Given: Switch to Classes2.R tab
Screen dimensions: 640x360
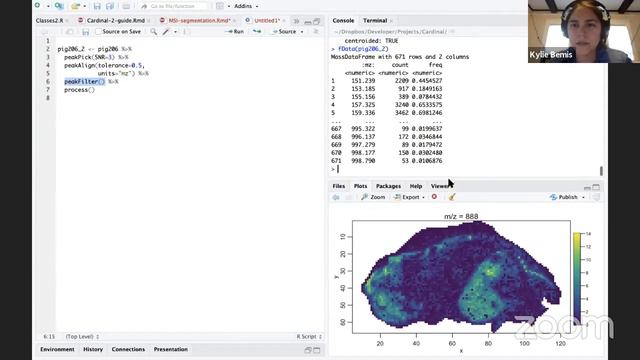Looking at the screenshot, I should pos(49,20).
